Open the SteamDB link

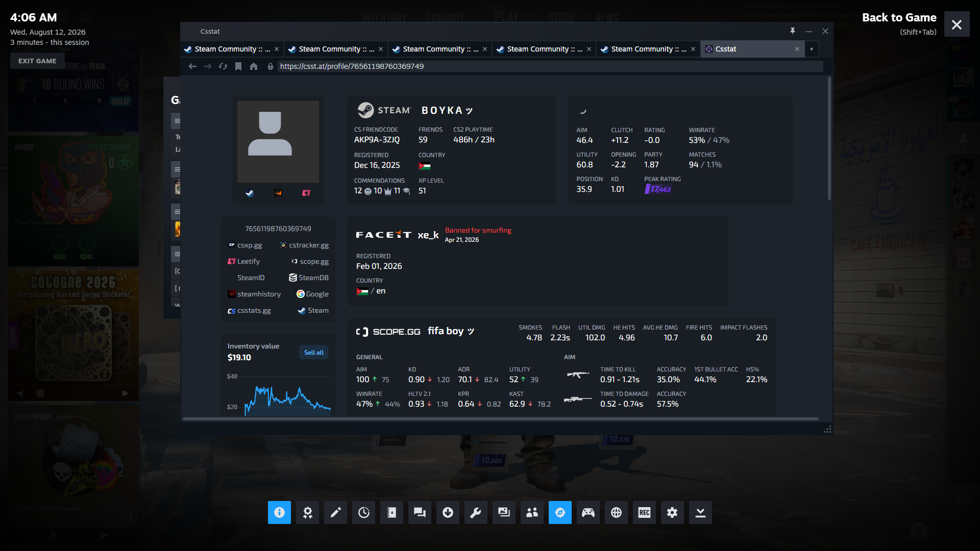(309, 278)
